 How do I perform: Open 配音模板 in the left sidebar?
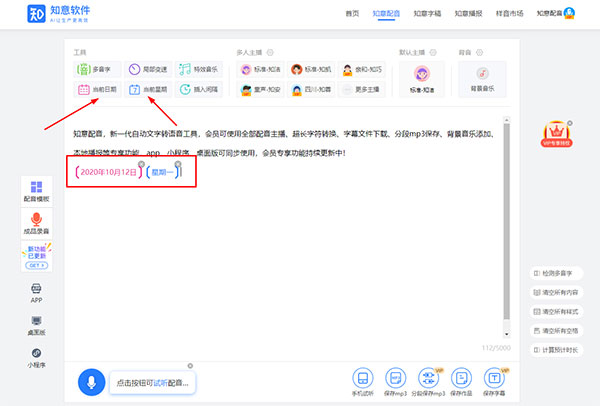pyautogui.click(x=36, y=192)
